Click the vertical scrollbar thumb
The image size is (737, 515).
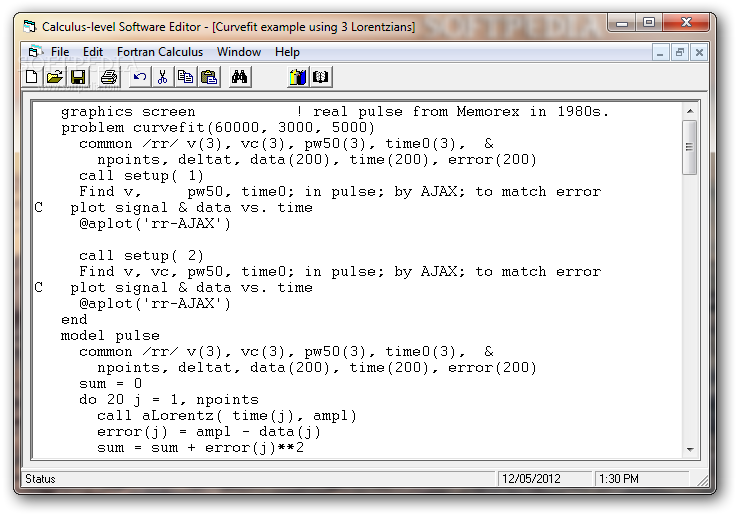coord(690,147)
